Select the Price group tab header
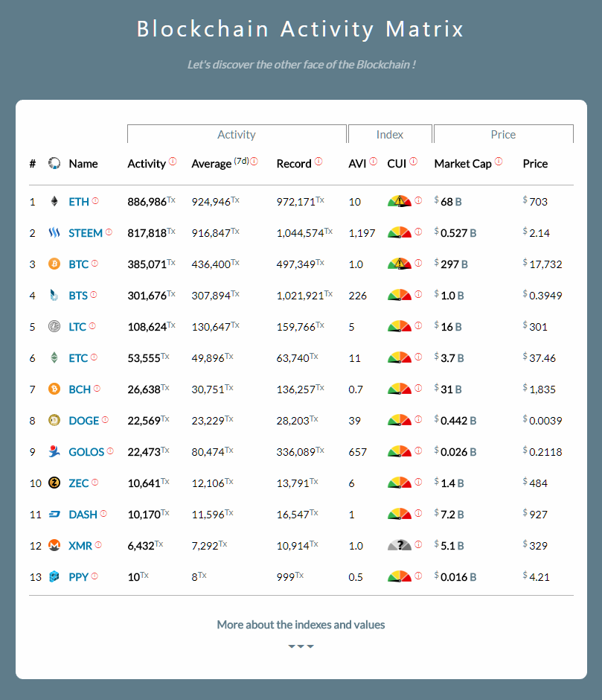Screen dimensions: 602x700 503,134
